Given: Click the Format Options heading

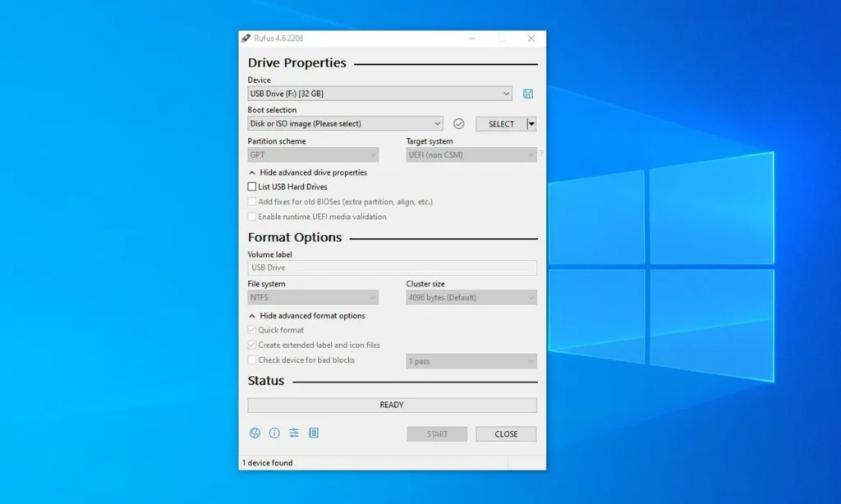Looking at the screenshot, I should [x=295, y=237].
